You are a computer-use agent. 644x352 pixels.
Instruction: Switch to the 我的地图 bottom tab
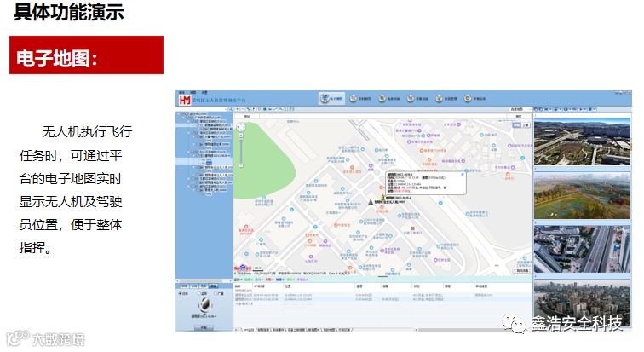click(x=329, y=330)
